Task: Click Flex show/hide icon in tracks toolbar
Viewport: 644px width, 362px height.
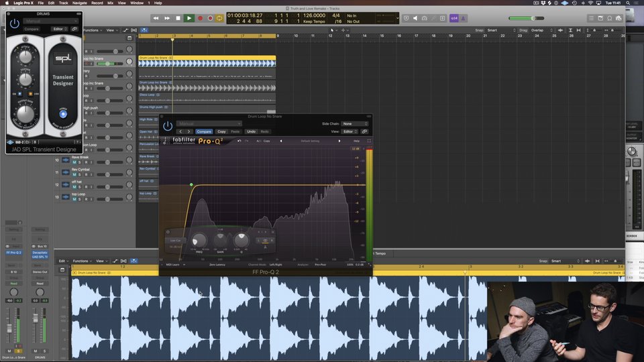Action: click(134, 30)
